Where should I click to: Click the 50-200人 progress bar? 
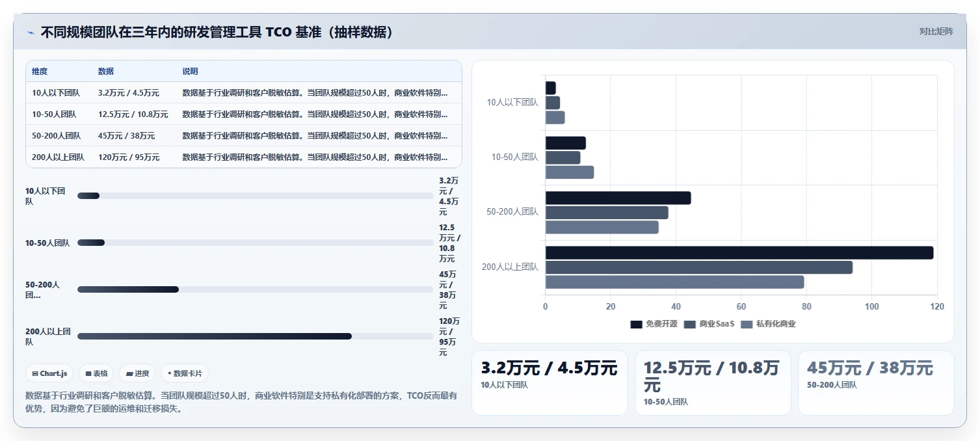click(x=255, y=289)
